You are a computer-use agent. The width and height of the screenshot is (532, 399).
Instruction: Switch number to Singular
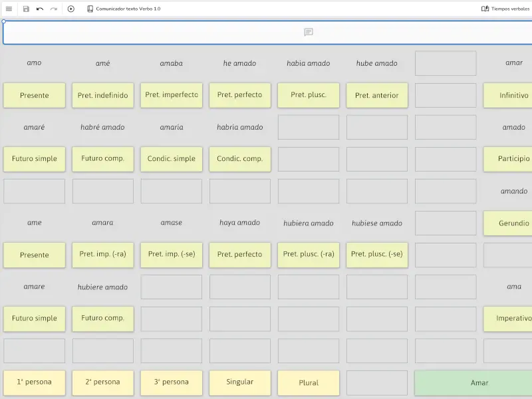coord(240,382)
